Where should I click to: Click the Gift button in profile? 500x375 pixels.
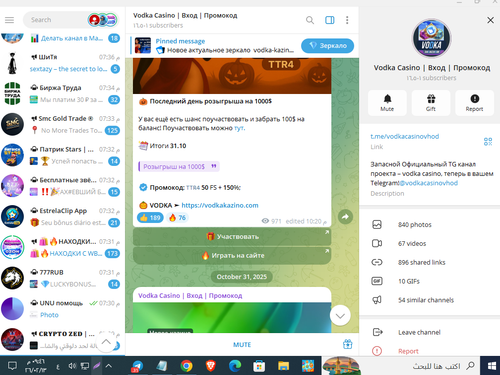coord(431,103)
